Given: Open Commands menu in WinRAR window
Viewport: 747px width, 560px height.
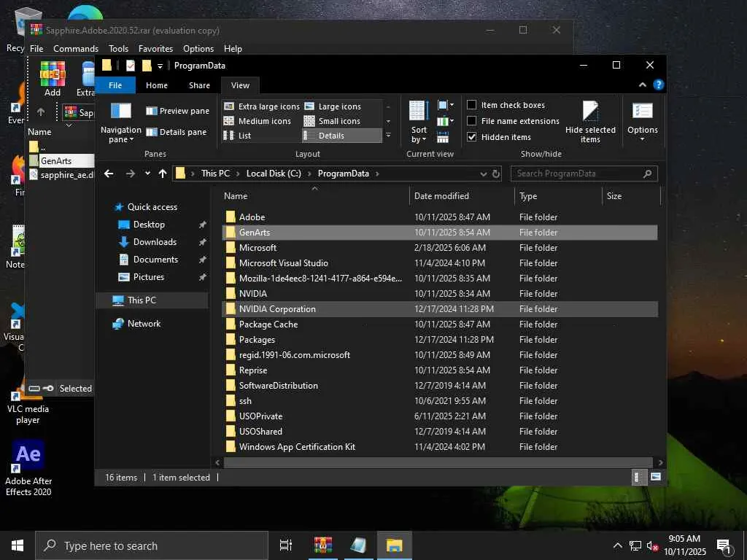Looking at the screenshot, I should [x=76, y=49].
